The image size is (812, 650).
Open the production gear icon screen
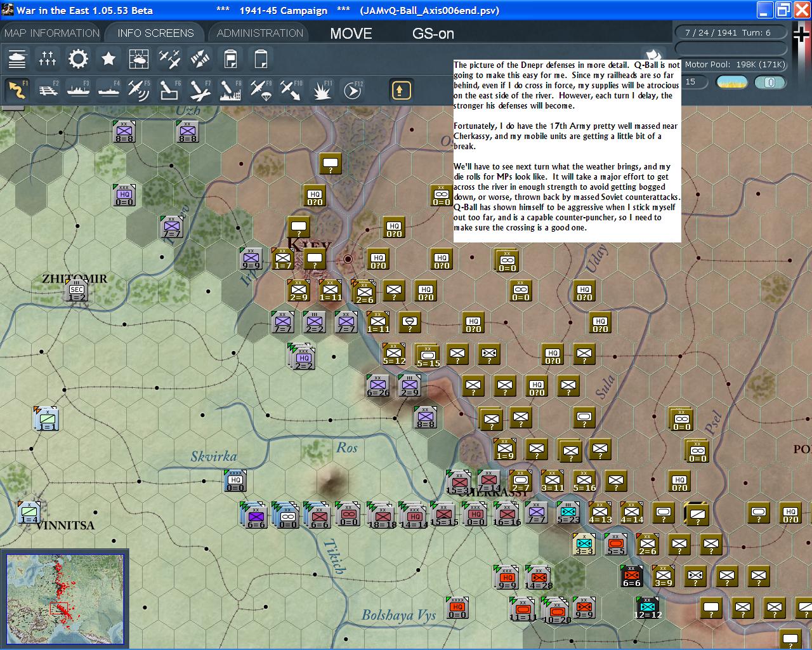click(x=78, y=59)
